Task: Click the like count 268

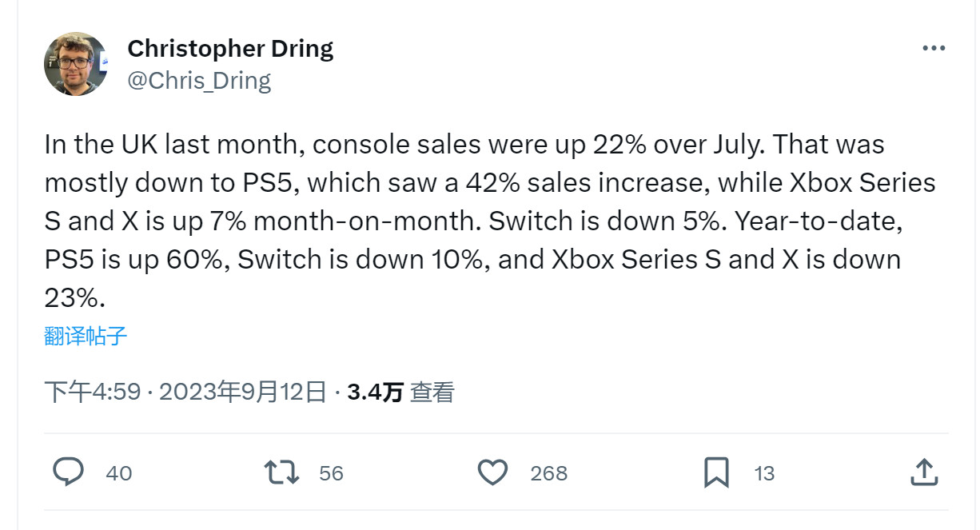Action: [x=548, y=473]
